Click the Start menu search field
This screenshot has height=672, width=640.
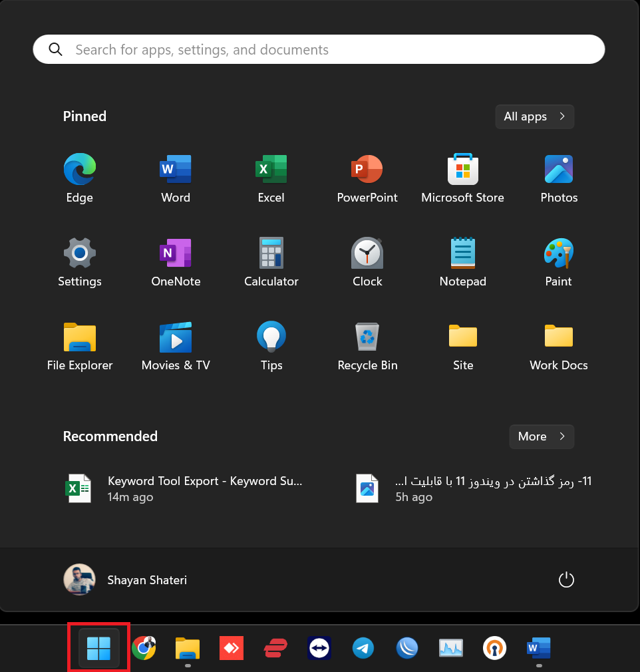[x=319, y=50]
